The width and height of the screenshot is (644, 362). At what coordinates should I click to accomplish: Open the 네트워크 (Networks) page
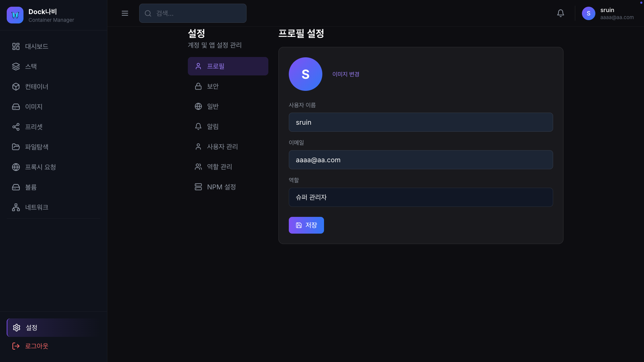[x=37, y=207]
